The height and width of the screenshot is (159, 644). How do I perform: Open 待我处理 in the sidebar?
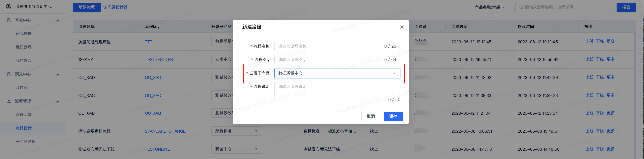click(x=24, y=34)
